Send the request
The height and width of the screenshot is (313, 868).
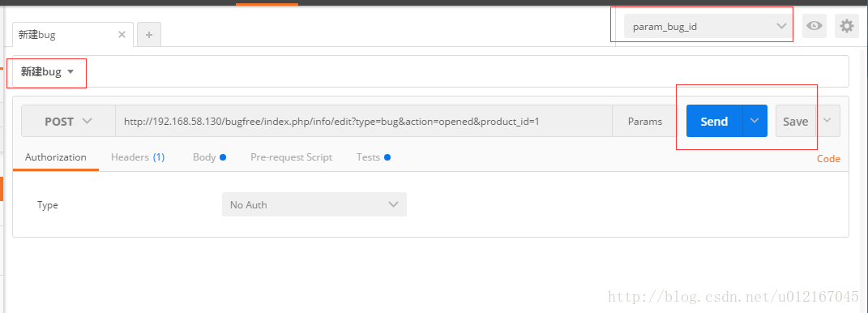(x=714, y=122)
